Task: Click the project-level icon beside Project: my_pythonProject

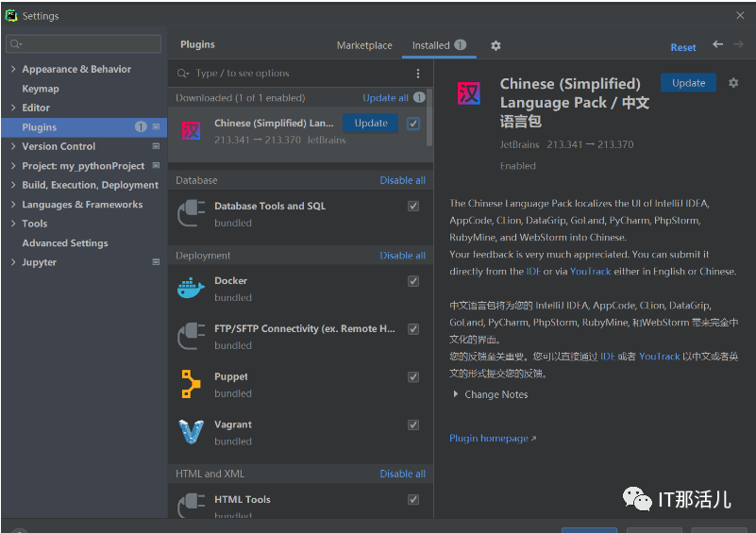Action: tap(157, 165)
